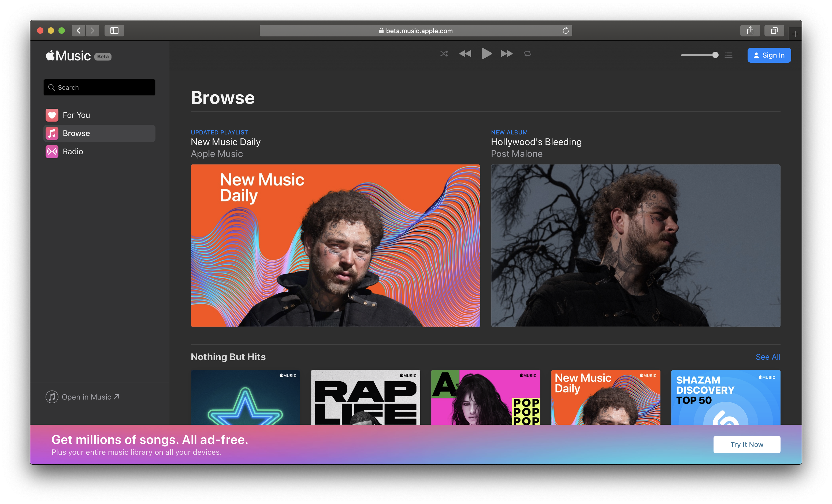The height and width of the screenshot is (504, 832).
Task: Show all tabs overview
Action: 774,31
